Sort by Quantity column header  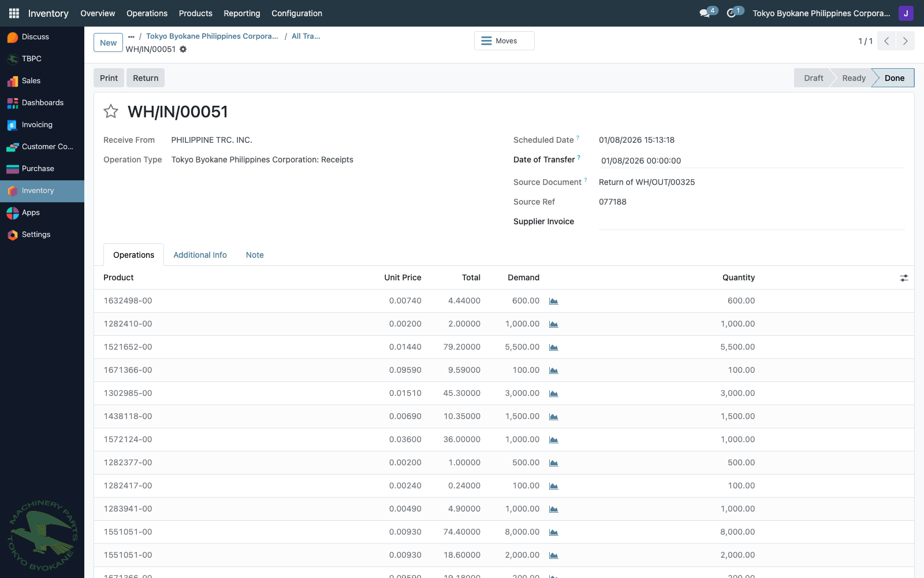(x=738, y=278)
